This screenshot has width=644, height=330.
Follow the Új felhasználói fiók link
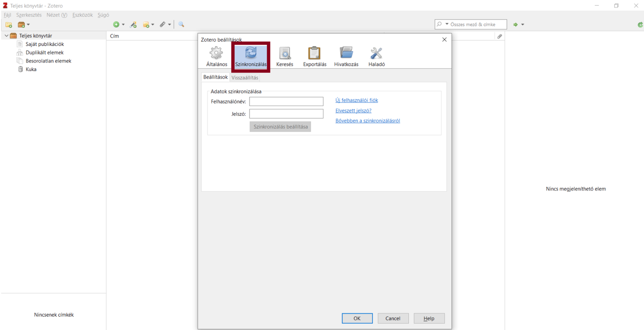(357, 100)
